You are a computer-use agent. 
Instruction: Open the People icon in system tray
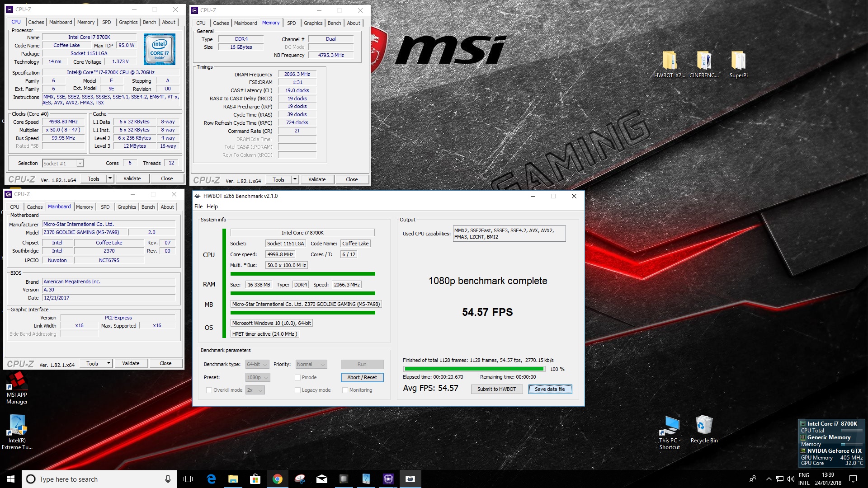753,479
